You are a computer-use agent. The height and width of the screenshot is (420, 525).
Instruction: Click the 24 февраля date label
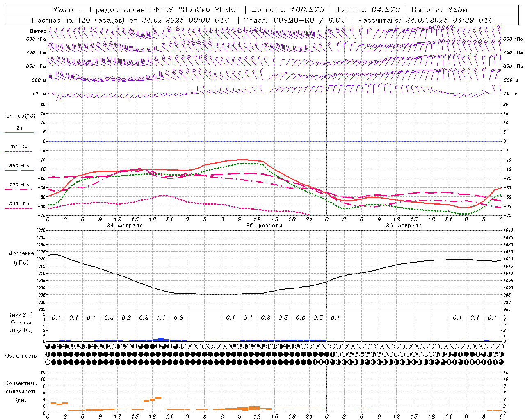(125, 226)
